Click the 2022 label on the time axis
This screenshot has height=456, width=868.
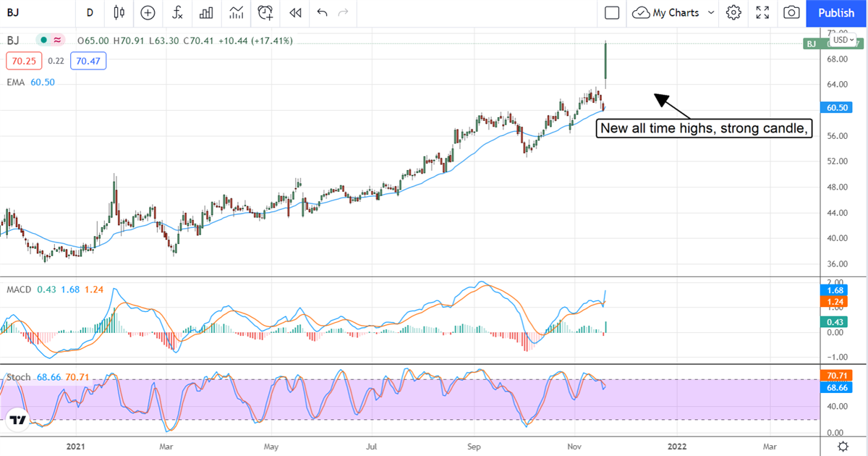[x=678, y=447]
